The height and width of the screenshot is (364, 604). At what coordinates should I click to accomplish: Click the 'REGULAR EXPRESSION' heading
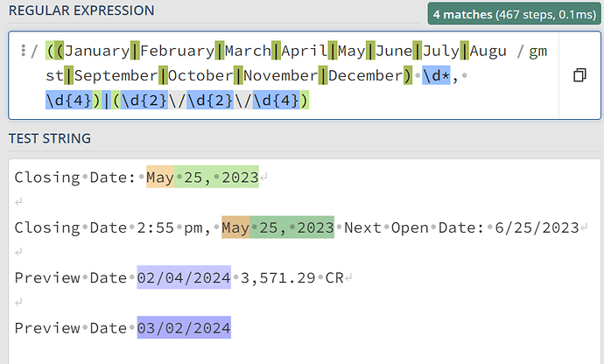(81, 10)
